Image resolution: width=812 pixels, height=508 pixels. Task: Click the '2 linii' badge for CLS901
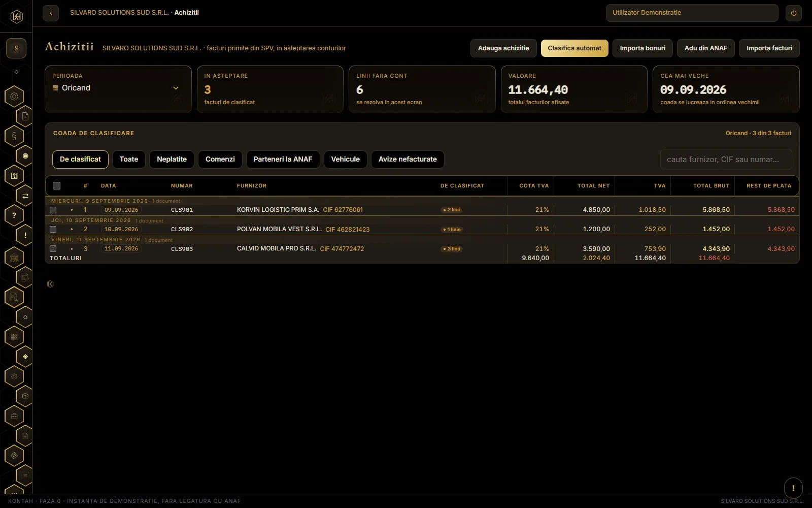tap(452, 210)
